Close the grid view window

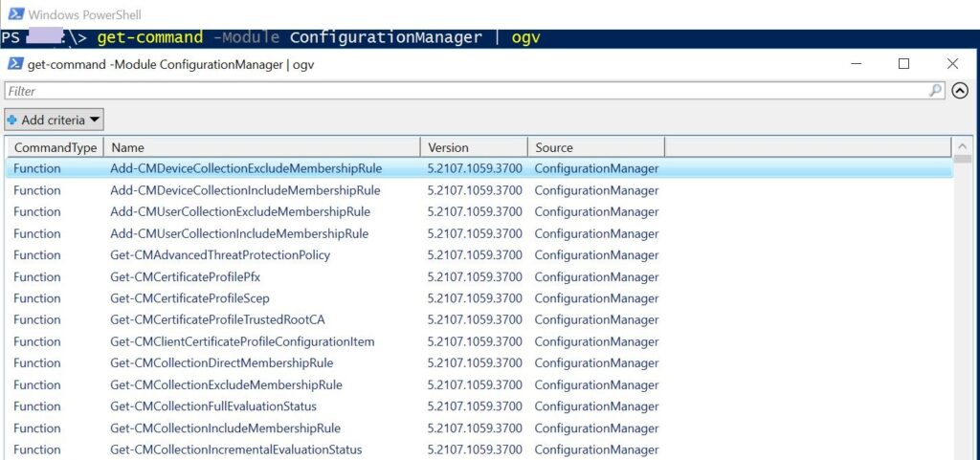952,64
